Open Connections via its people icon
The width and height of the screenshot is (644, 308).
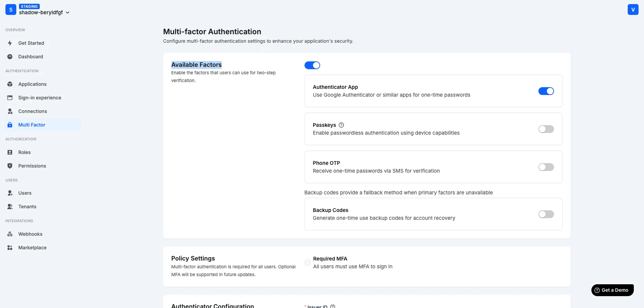(x=10, y=111)
